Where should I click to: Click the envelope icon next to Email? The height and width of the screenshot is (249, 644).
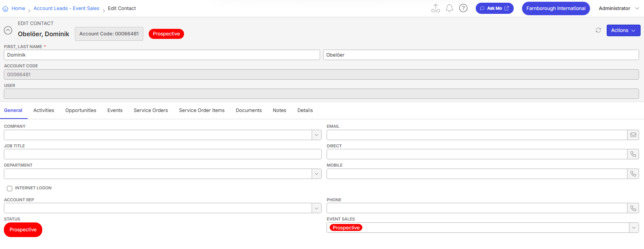click(x=633, y=135)
